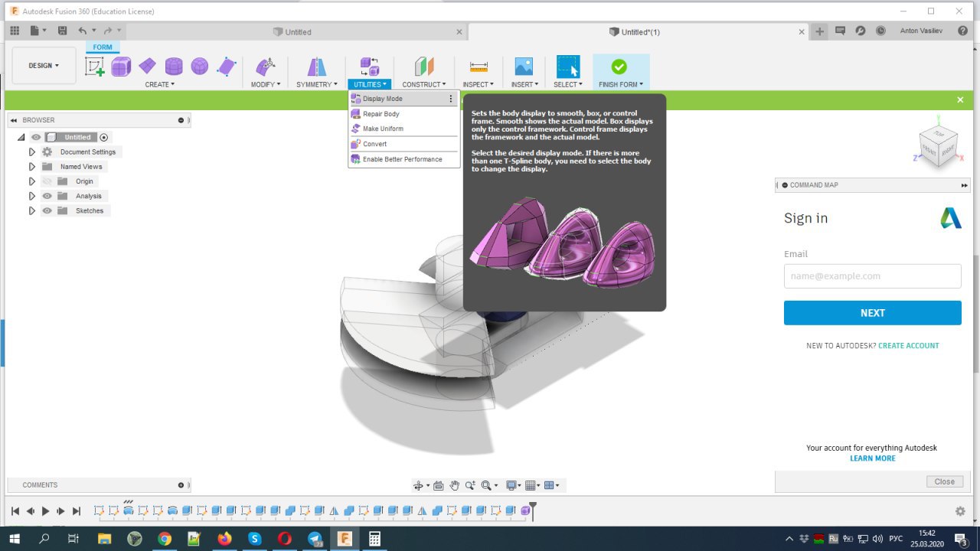Click the Extensions icon next to notifications
980x551 pixels.
pyautogui.click(x=861, y=31)
